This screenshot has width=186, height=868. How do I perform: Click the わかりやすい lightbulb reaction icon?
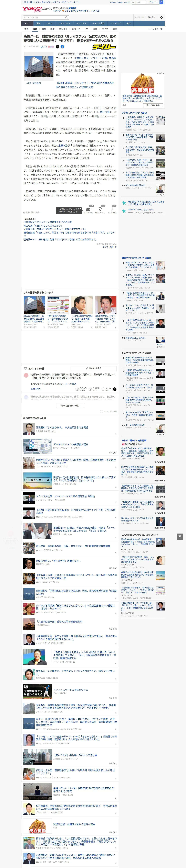[100, 209]
